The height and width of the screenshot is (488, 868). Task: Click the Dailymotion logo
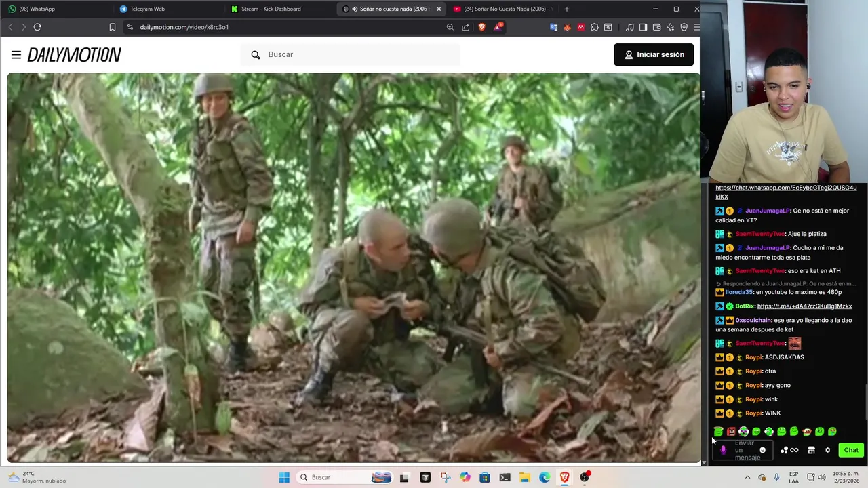coord(74,55)
